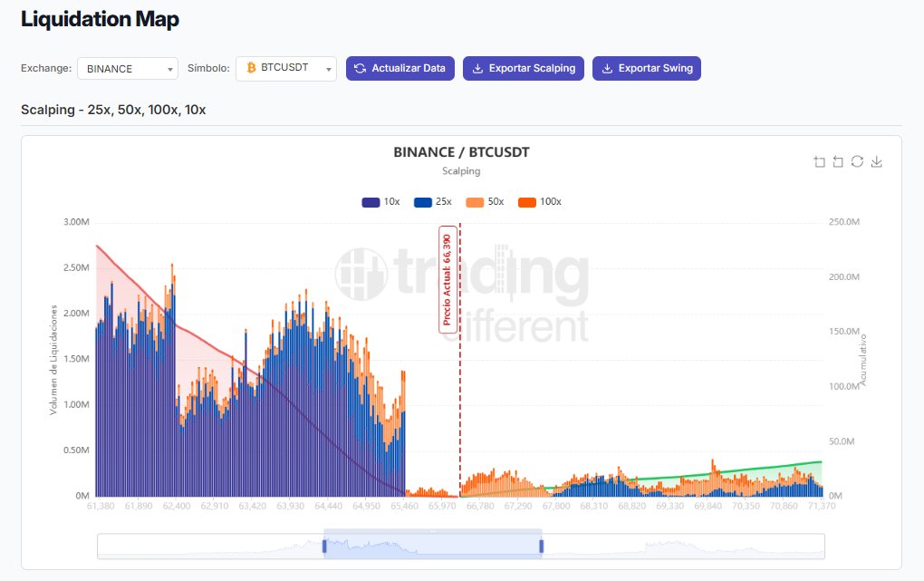Toggle the 50x series in the legend
924x581 pixels.
click(486, 201)
